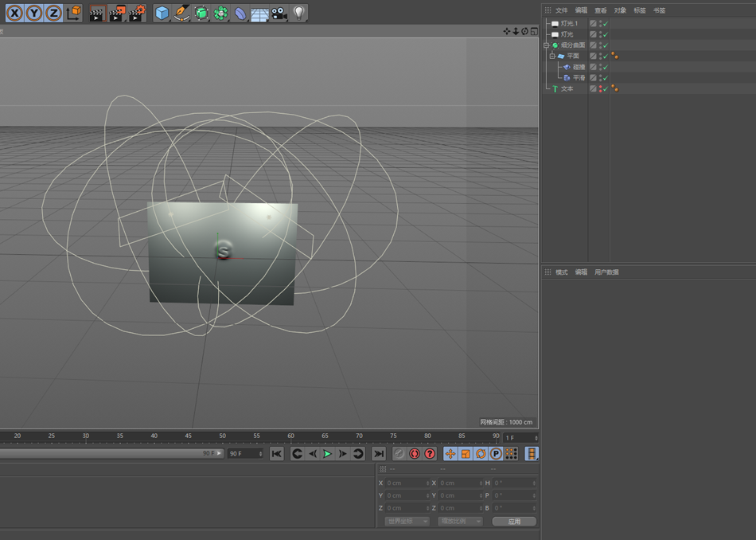The width and height of the screenshot is (756, 540).
Task: Open the 查看 menu in object manager
Action: (601, 10)
